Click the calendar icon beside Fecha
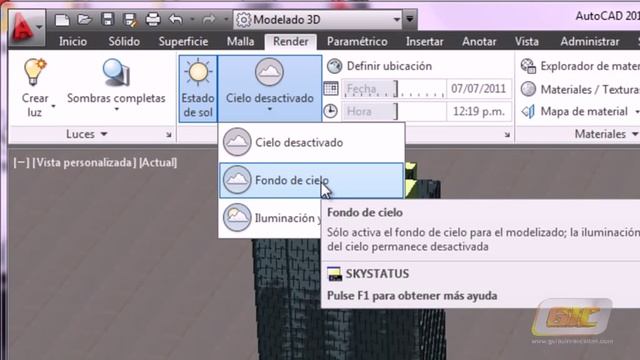640x360 pixels. [x=331, y=89]
